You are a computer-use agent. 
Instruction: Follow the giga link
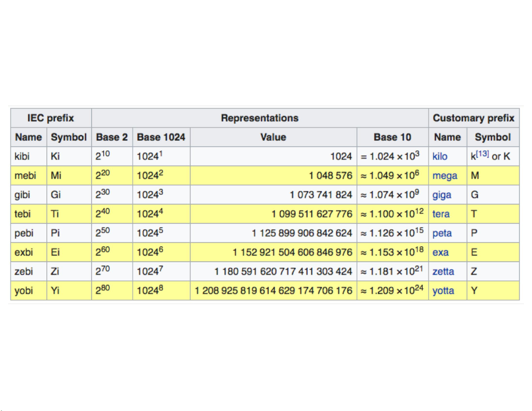tap(441, 195)
